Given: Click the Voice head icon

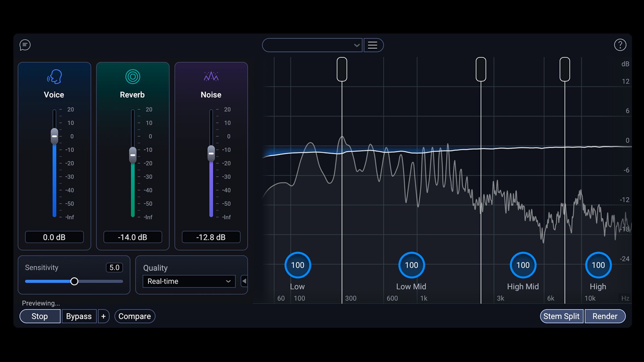Looking at the screenshot, I should (x=54, y=77).
